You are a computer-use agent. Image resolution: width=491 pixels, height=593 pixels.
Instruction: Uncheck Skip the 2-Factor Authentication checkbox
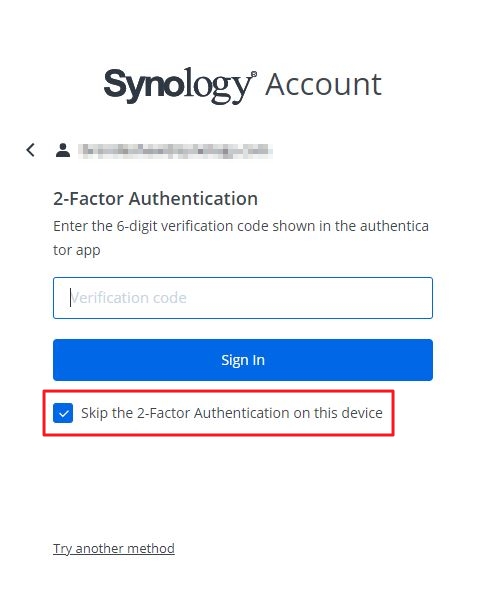pos(63,413)
